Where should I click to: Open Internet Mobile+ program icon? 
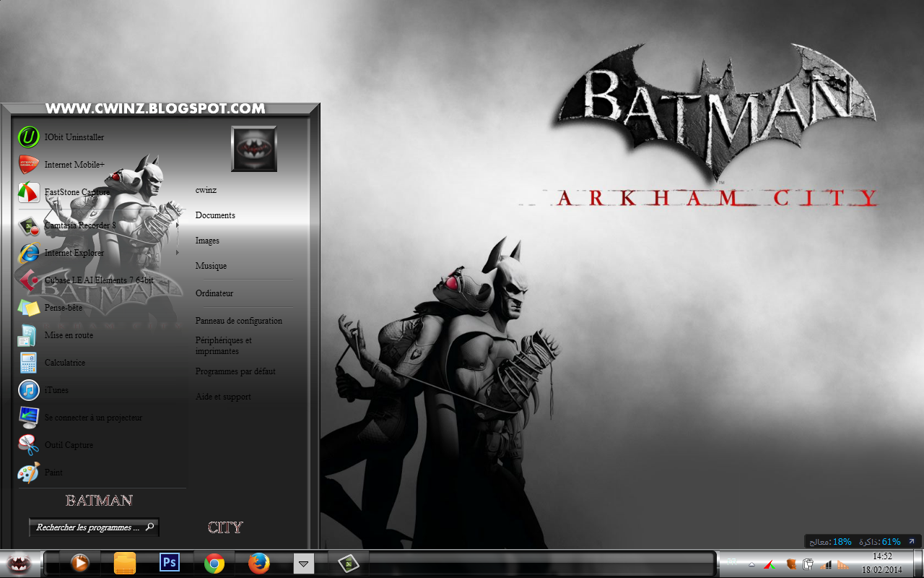(29, 164)
